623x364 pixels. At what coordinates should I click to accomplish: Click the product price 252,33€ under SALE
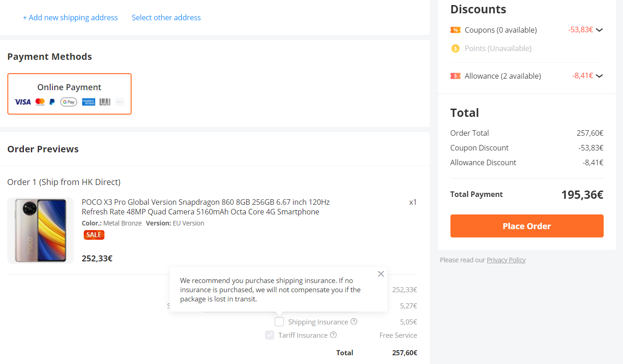click(97, 258)
